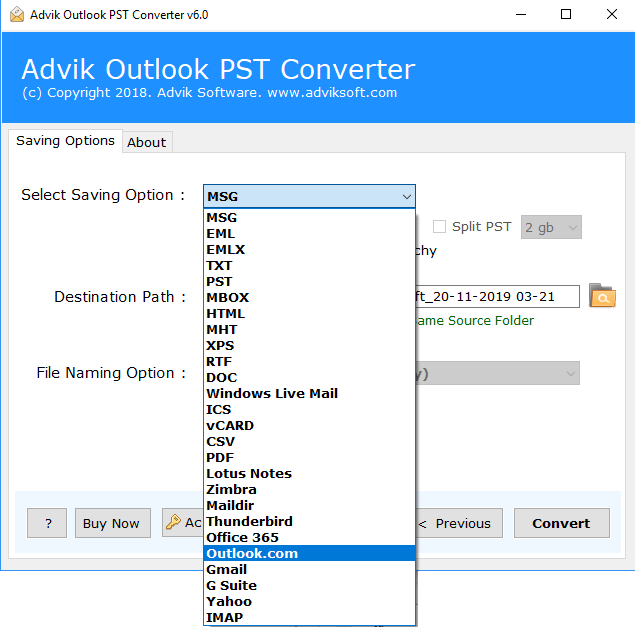This screenshot has width=635, height=627.
Task: Pick DOC from the format list
Action: 309,377
